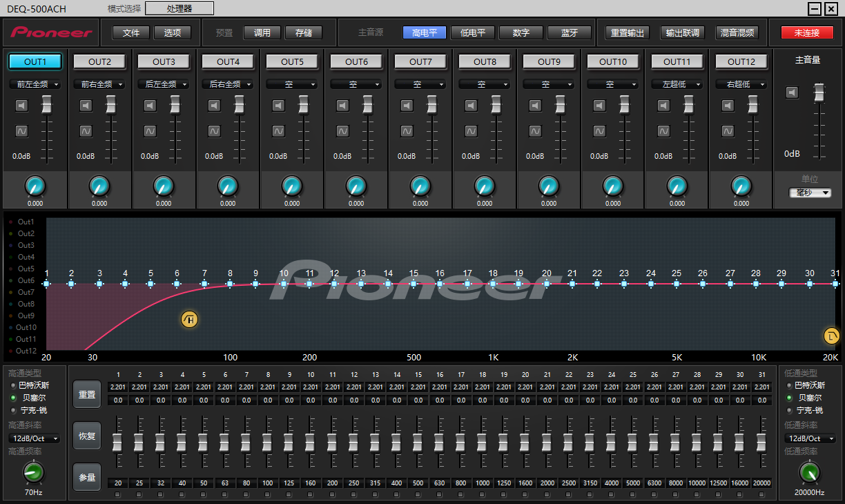The image size is (845, 504).
Task: Open OUT3 后左全频 channel type dropdown
Action: click(164, 84)
